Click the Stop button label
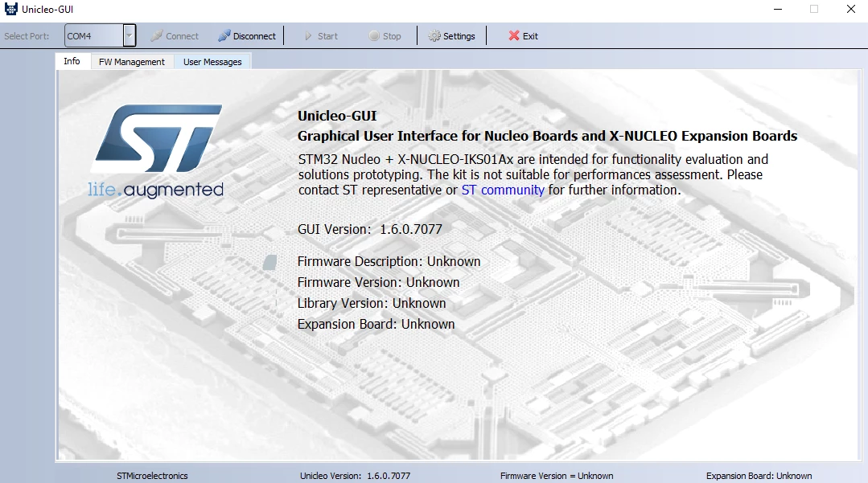 coord(392,36)
